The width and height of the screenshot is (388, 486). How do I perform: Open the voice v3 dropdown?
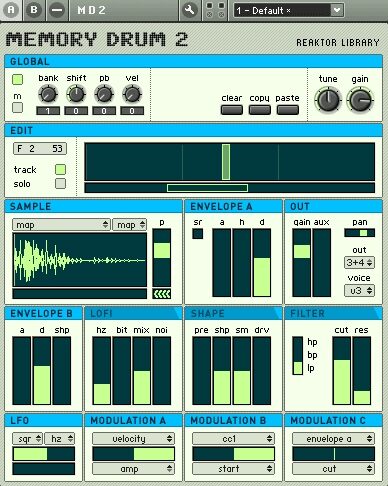click(x=359, y=291)
